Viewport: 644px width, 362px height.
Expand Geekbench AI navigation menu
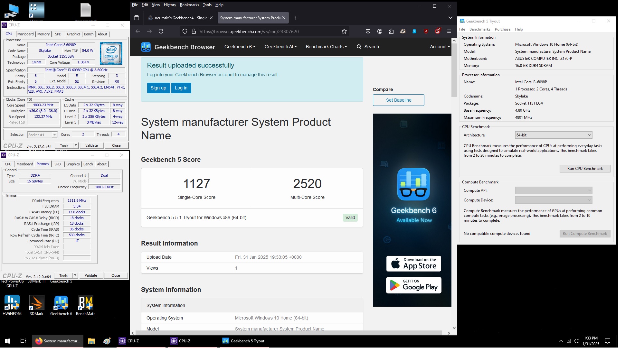[280, 47]
